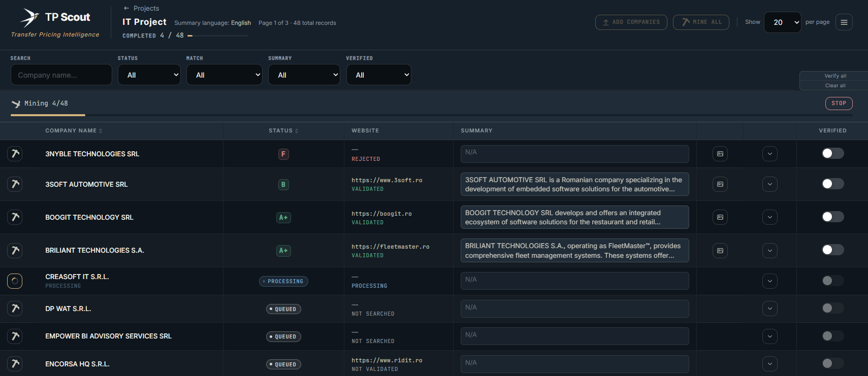Open the Verified filter dropdown
Viewport: 868px width, 376px height.
[379, 75]
